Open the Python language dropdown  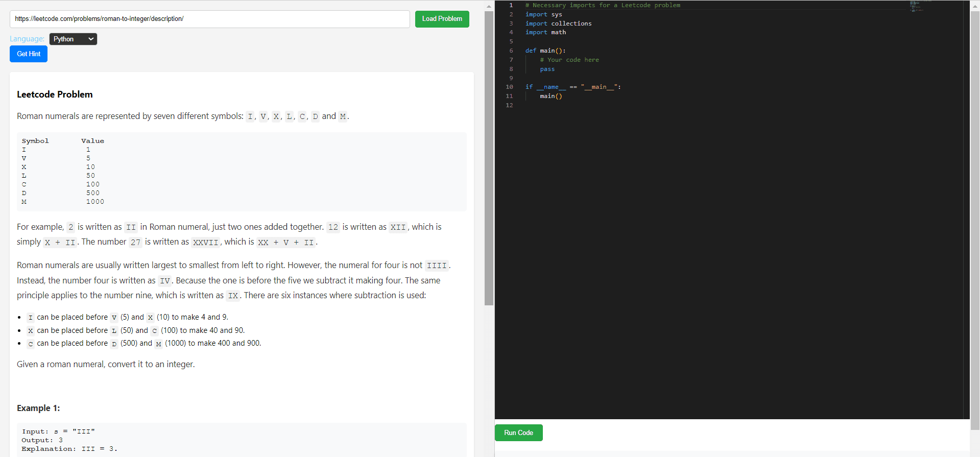pyautogui.click(x=73, y=39)
